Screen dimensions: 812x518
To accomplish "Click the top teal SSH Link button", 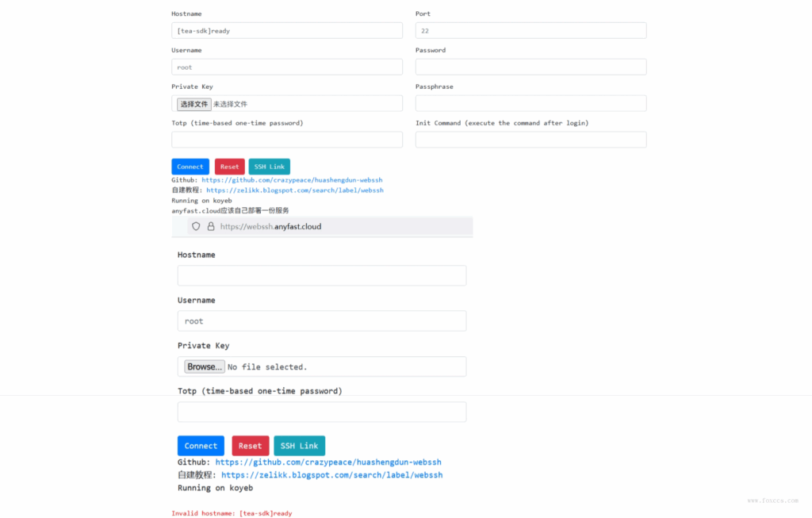I will 270,167.
